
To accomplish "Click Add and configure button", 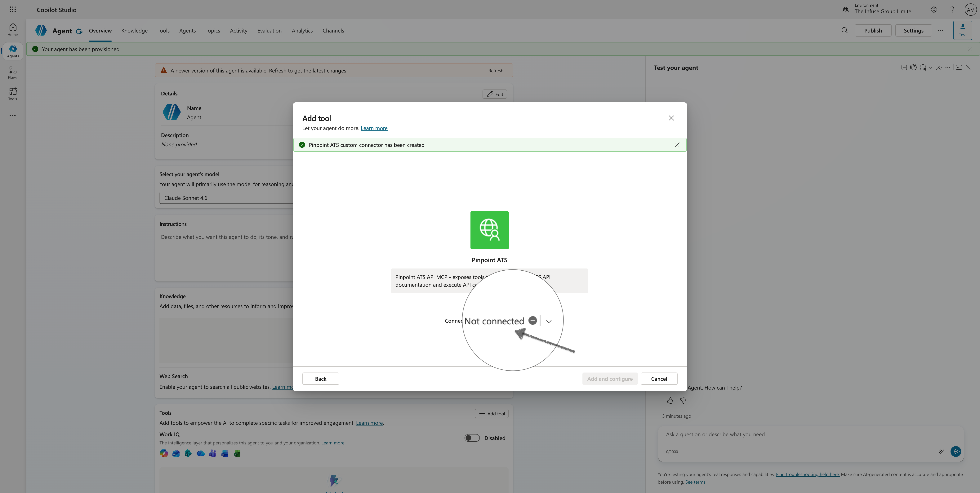I will pyautogui.click(x=609, y=379).
